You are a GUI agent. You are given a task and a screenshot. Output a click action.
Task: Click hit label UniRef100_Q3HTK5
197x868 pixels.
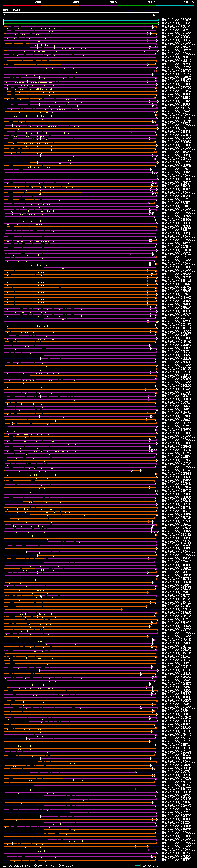[177, 491]
